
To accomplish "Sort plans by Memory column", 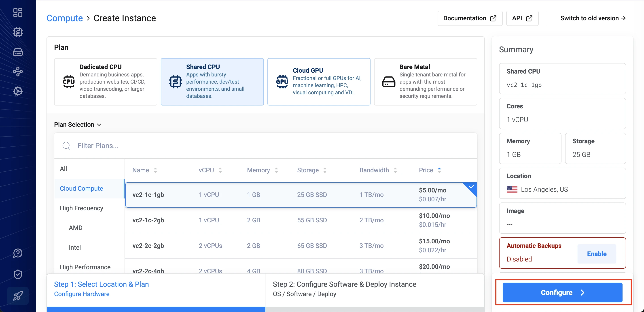I will 263,170.
